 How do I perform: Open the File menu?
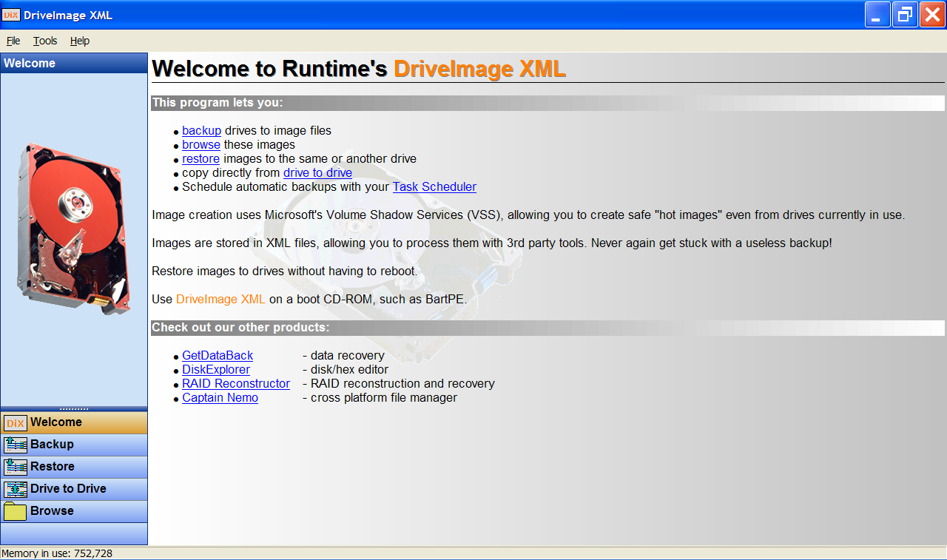pyautogui.click(x=13, y=41)
